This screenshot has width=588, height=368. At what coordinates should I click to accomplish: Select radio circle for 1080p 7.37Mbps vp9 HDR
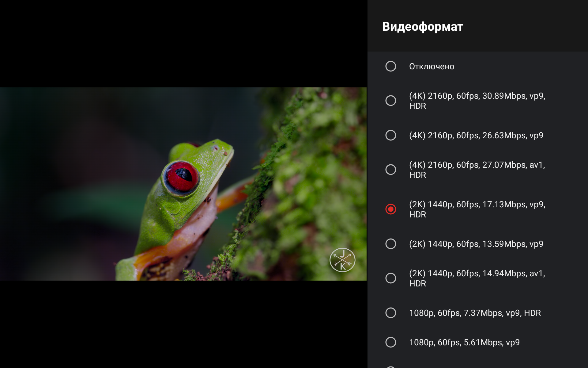tap(390, 313)
